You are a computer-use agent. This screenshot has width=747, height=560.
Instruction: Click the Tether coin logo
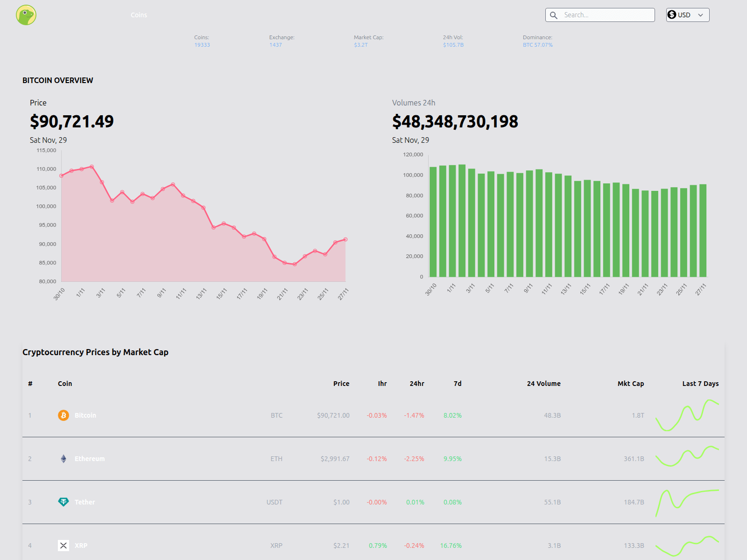[63, 502]
